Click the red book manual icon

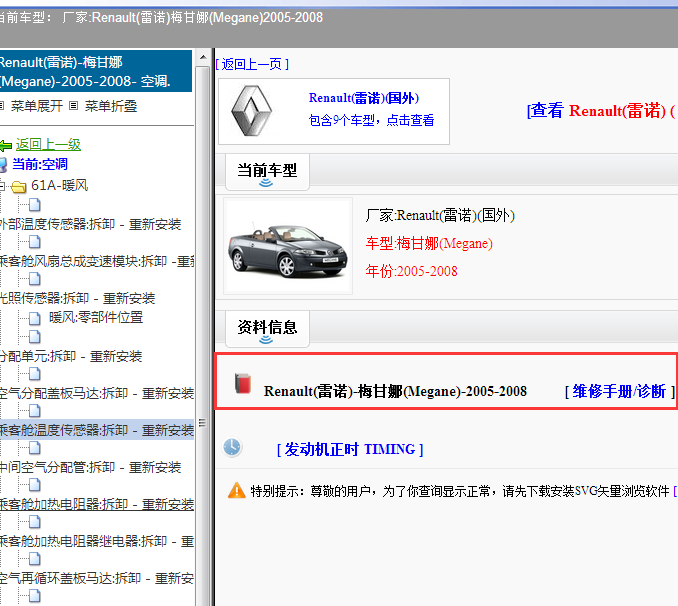click(243, 383)
